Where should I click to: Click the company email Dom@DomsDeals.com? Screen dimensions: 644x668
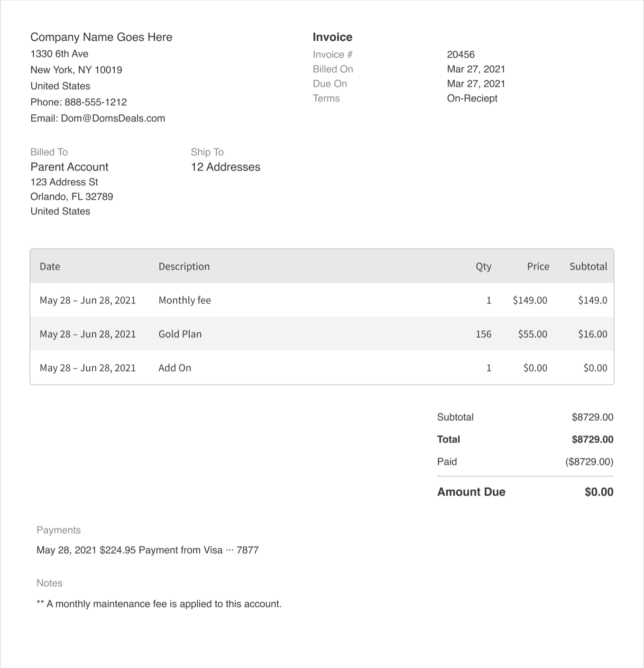point(113,118)
